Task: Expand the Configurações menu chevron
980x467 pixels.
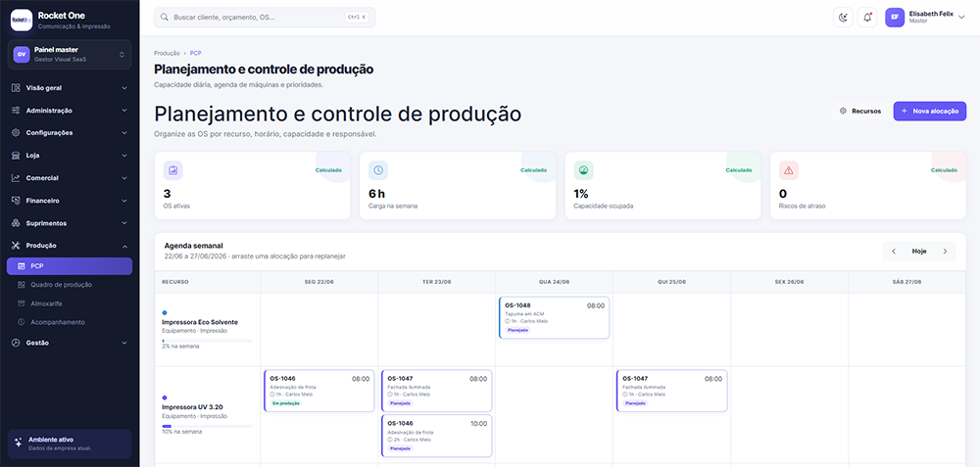Action: pos(124,133)
